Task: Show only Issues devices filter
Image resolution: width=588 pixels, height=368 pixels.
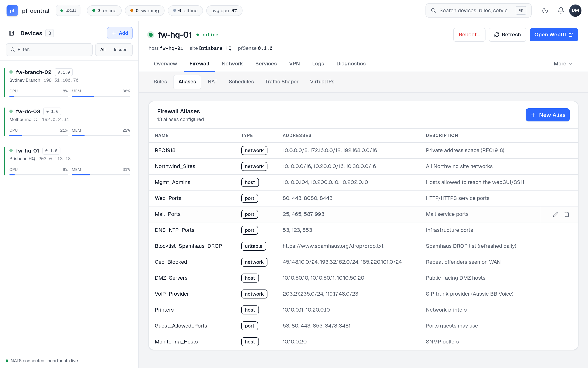Action: 120,49
